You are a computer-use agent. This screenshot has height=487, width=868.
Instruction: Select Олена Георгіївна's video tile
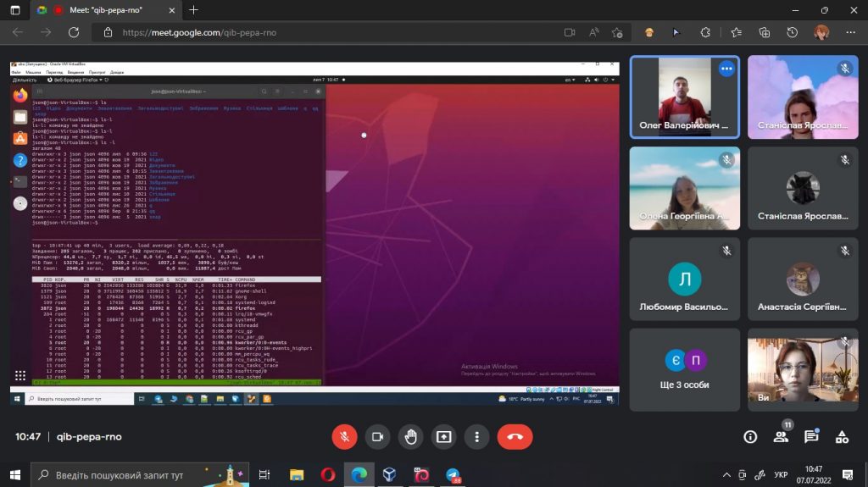tap(685, 188)
